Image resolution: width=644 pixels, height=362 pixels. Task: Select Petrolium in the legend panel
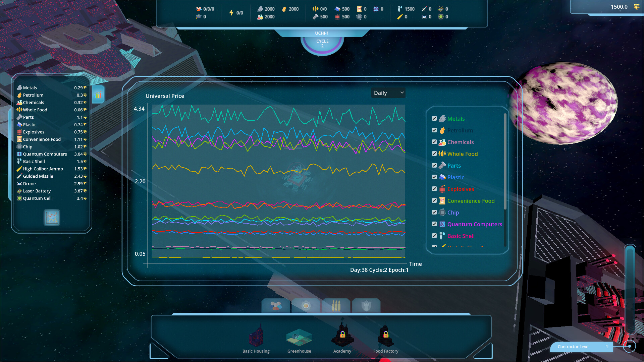point(460,130)
